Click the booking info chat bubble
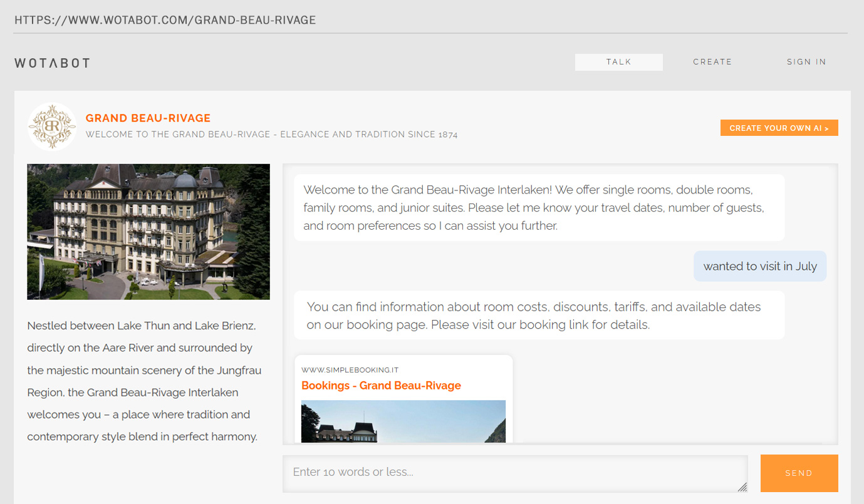This screenshot has height=504, width=864. click(539, 315)
